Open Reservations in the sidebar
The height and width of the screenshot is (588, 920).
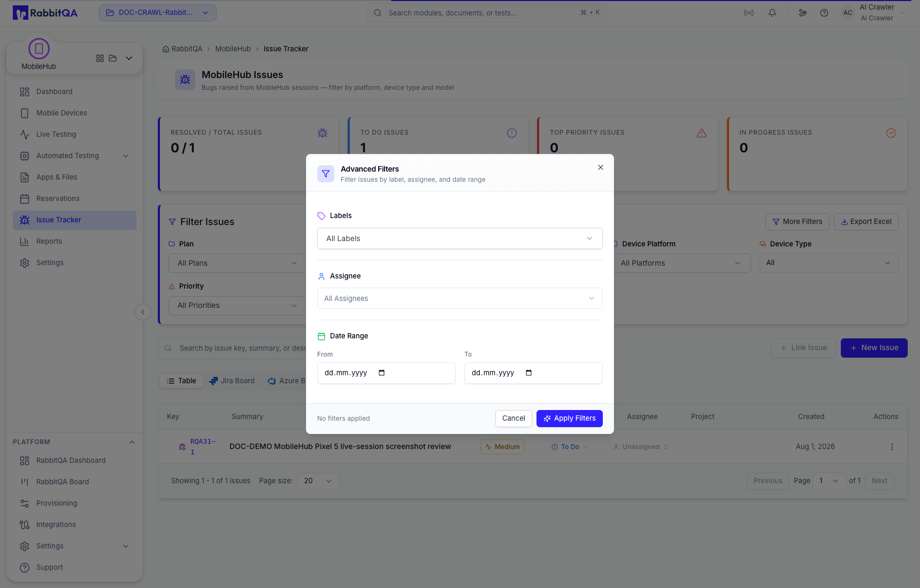(x=74, y=198)
